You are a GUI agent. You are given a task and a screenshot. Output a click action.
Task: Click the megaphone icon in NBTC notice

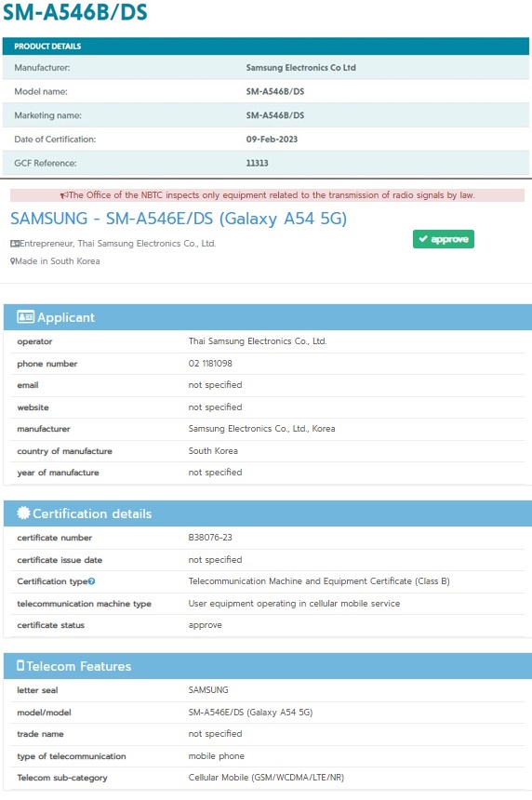[x=64, y=195]
